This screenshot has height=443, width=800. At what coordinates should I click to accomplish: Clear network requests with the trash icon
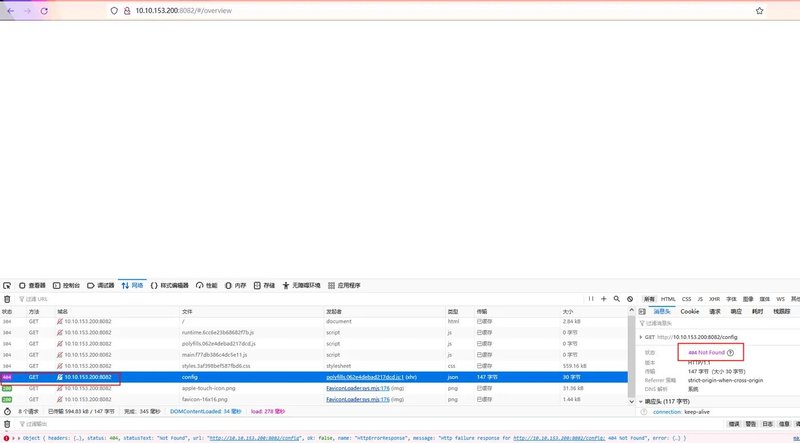click(x=7, y=299)
